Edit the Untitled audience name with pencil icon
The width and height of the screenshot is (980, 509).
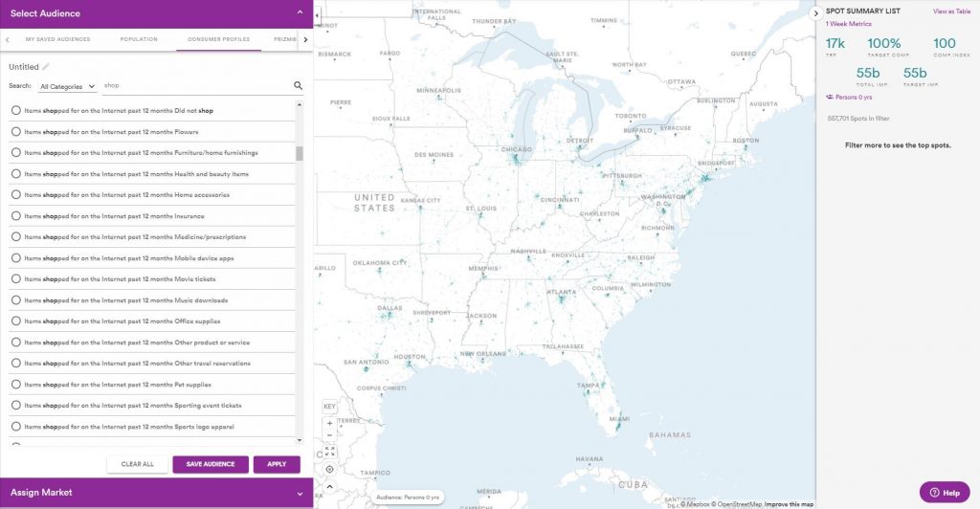(x=45, y=67)
